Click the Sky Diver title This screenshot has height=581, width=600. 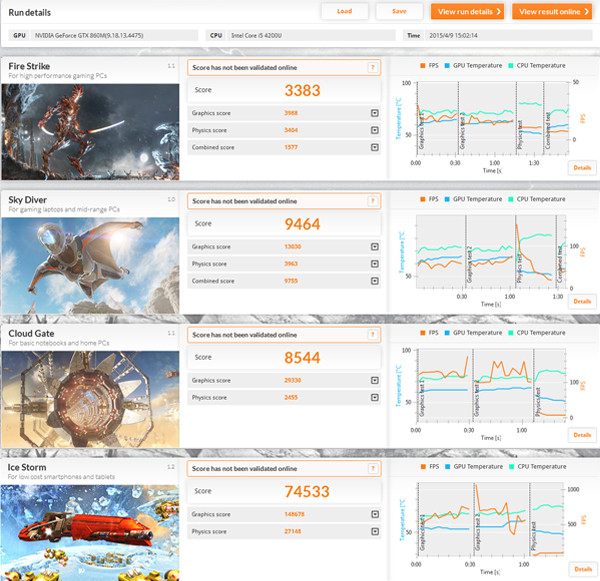pyautogui.click(x=28, y=199)
